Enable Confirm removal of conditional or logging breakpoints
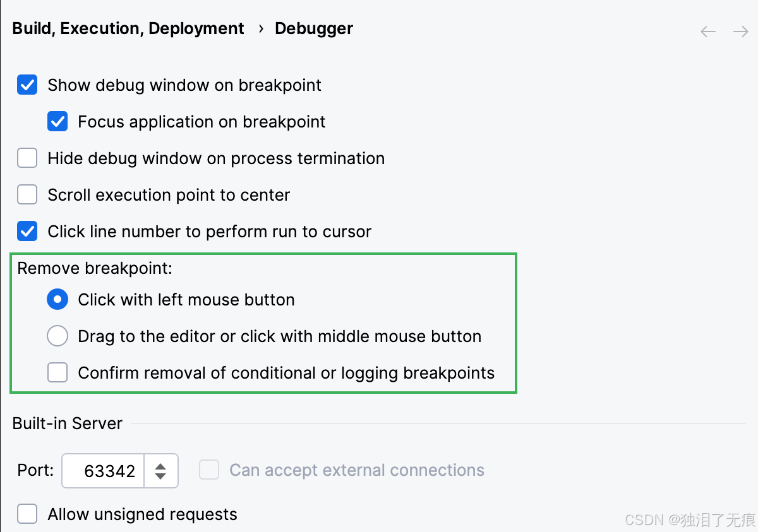The width and height of the screenshot is (758, 532). tap(57, 373)
